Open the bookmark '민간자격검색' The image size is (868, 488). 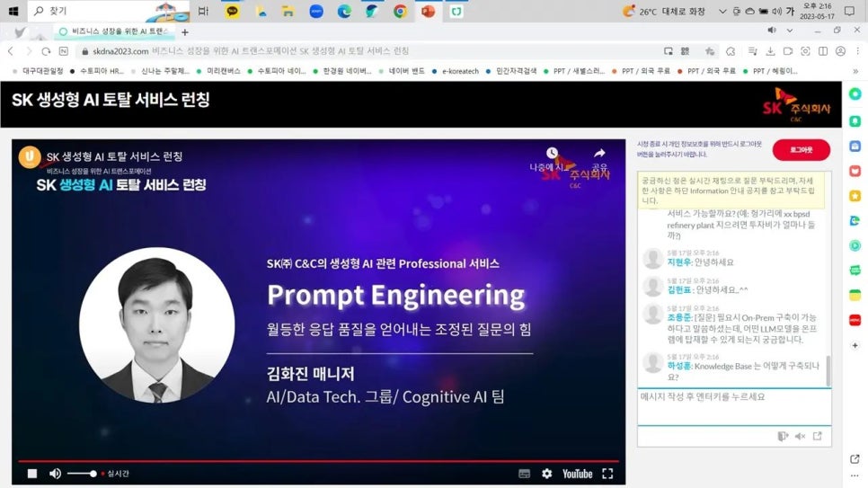tap(511, 71)
